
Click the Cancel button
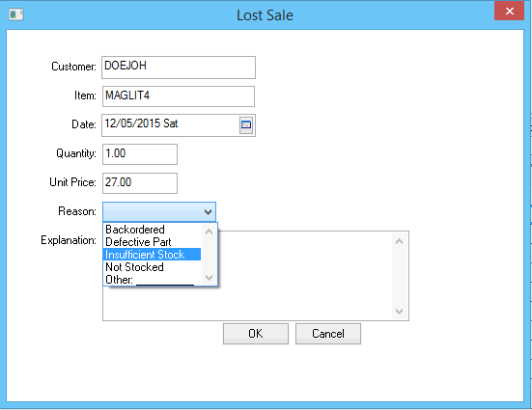pos(328,334)
